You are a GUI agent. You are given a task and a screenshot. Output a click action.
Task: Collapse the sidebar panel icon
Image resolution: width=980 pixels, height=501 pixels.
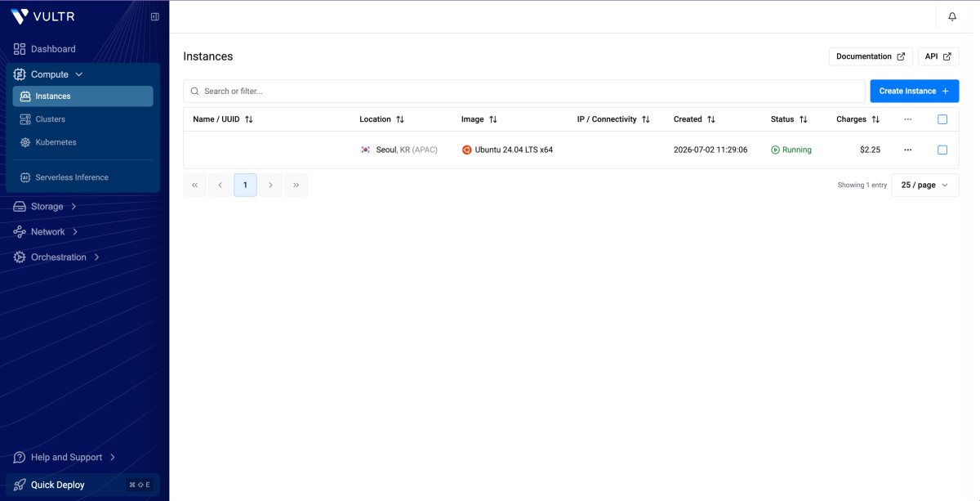[155, 16]
